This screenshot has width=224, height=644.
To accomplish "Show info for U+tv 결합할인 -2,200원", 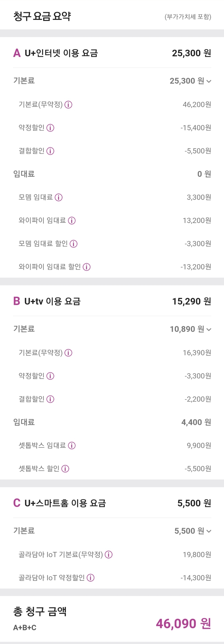I will coord(50,399).
